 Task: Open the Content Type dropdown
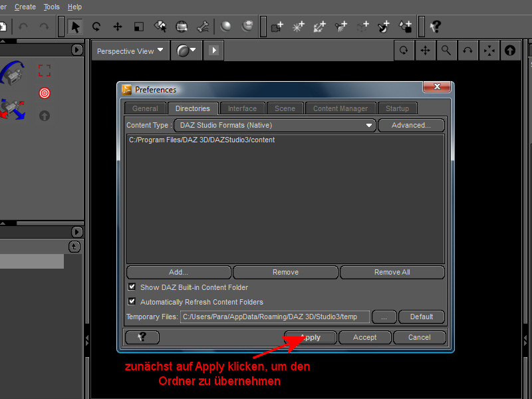275,125
